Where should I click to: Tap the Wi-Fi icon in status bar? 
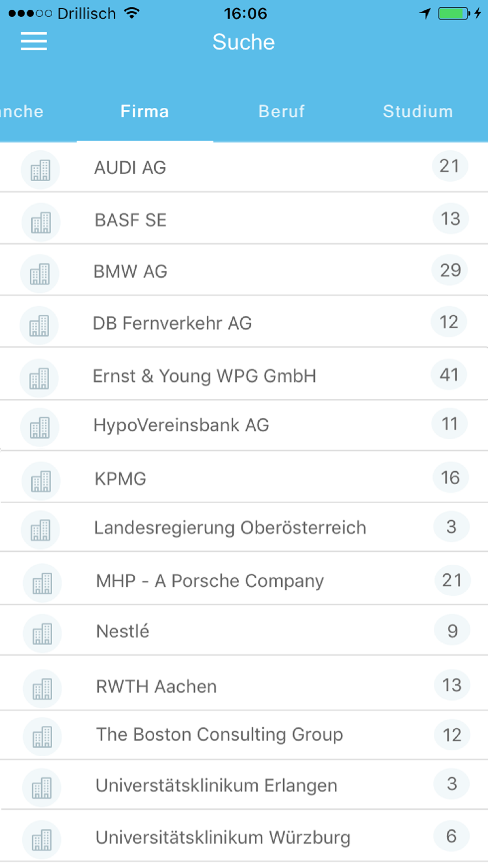(x=132, y=13)
